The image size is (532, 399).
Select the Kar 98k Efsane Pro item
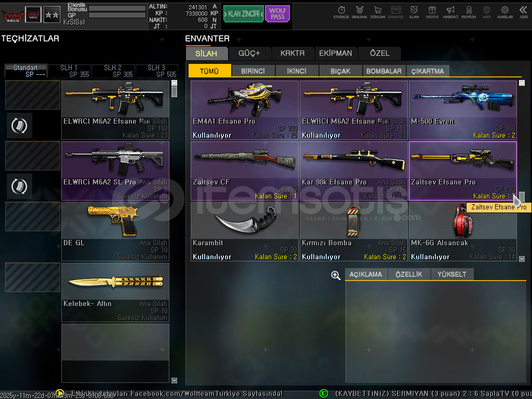click(353, 171)
